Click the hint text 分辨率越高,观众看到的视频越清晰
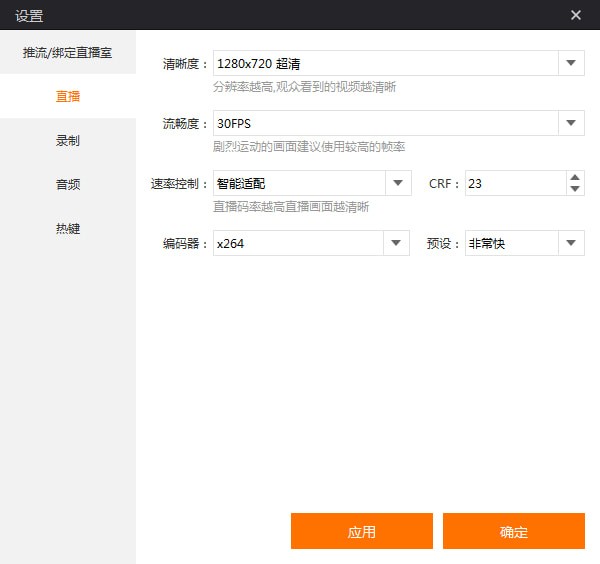Image resolution: width=600 pixels, height=564 pixels. coord(305,87)
